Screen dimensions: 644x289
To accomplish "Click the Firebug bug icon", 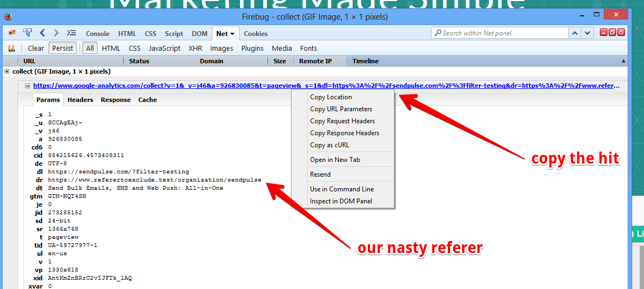I will tap(12, 33).
